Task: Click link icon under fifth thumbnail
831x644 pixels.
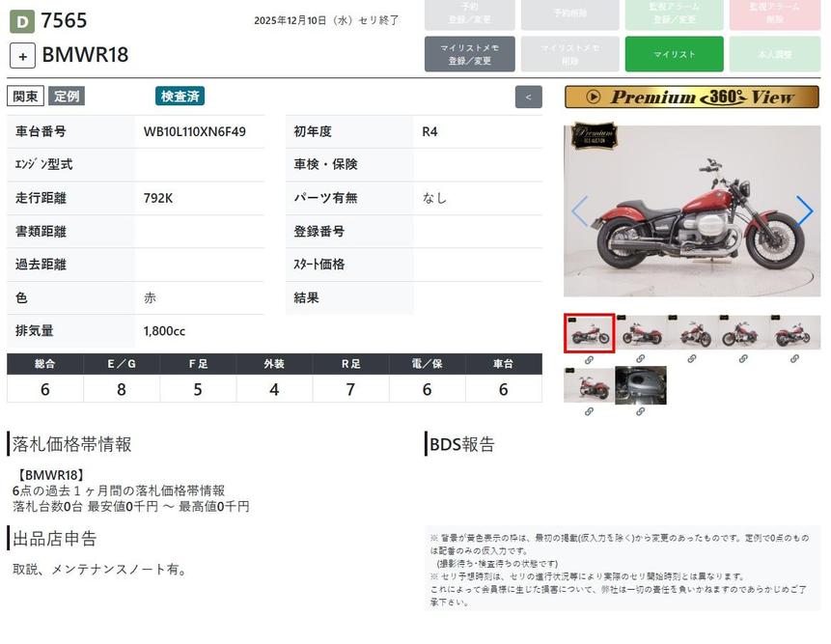Action: coord(794,359)
